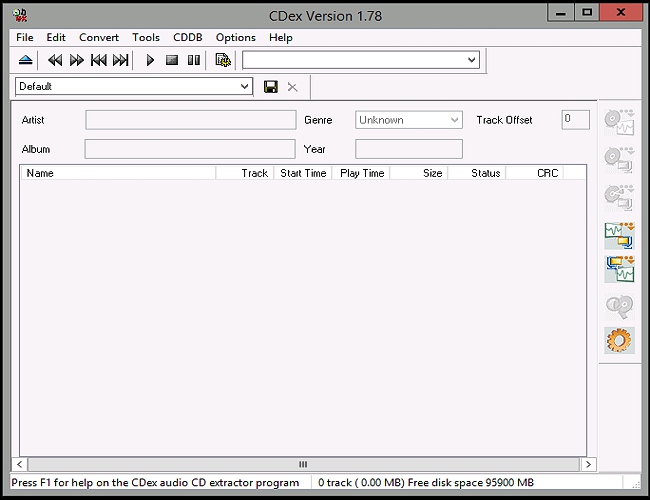The height and width of the screenshot is (500, 650).
Task: Click the Eject CD toolbar icon
Action: coord(25,60)
